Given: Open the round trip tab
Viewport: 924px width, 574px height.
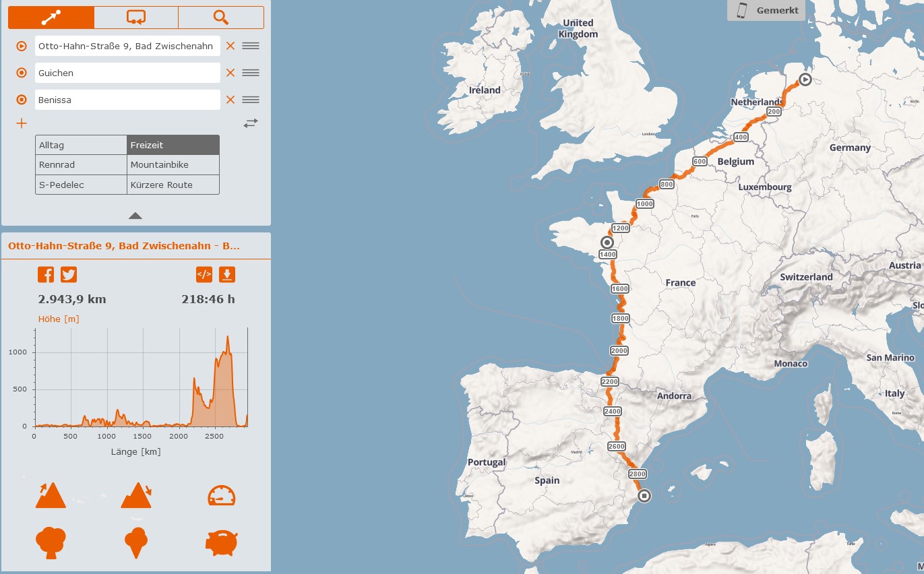Looking at the screenshot, I should tap(136, 18).
